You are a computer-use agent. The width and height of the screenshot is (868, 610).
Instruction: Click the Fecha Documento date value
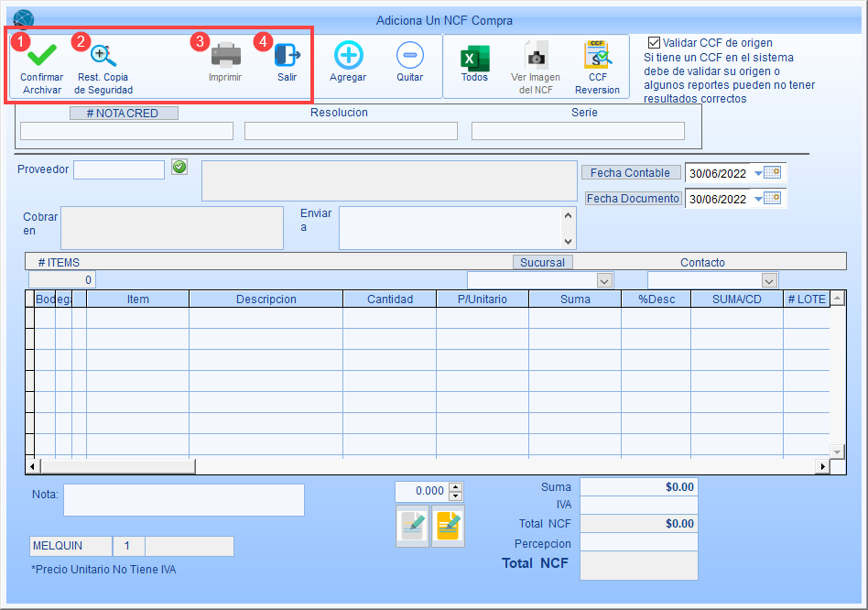click(x=718, y=199)
